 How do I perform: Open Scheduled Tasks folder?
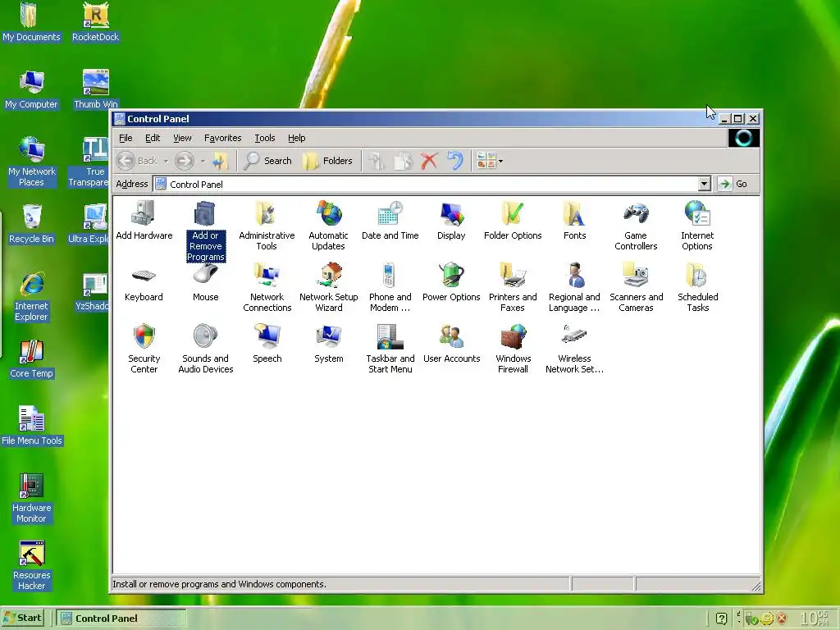click(x=697, y=288)
